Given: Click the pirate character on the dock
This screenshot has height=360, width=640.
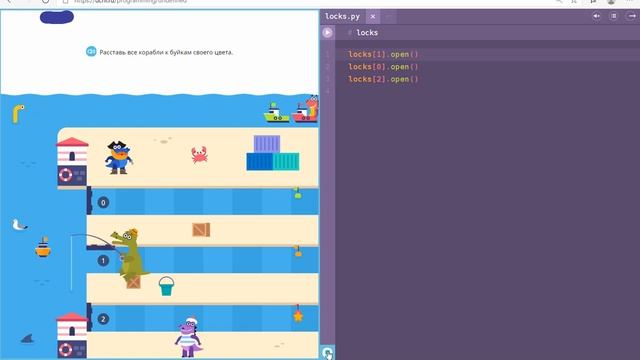Looking at the screenshot, I should (x=119, y=158).
